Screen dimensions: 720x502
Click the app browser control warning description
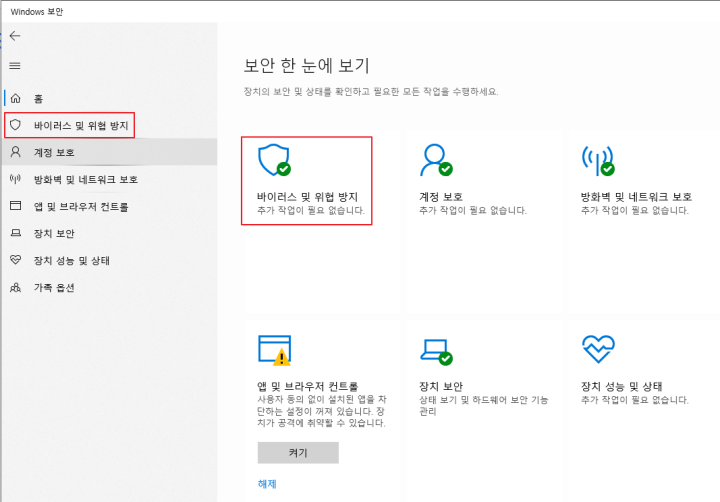point(321,411)
